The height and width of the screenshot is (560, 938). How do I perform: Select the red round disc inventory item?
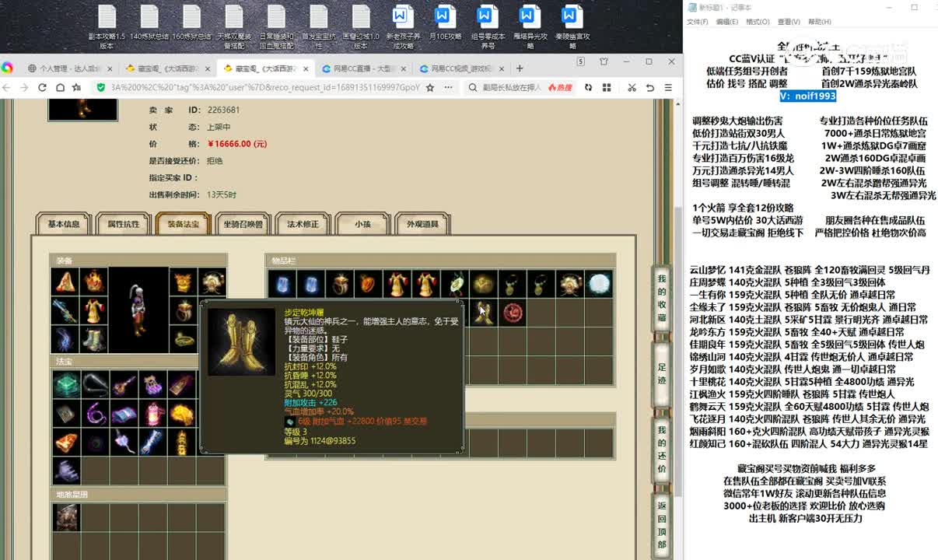pos(513,313)
